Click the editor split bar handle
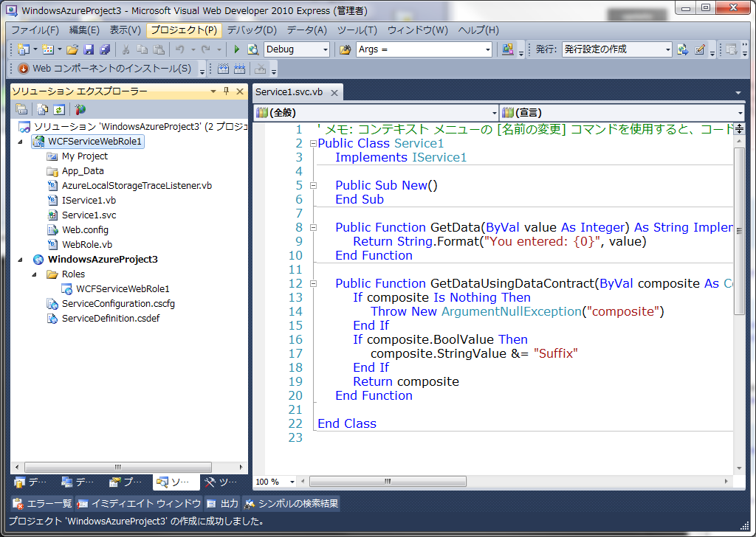756x537 pixels. click(739, 128)
